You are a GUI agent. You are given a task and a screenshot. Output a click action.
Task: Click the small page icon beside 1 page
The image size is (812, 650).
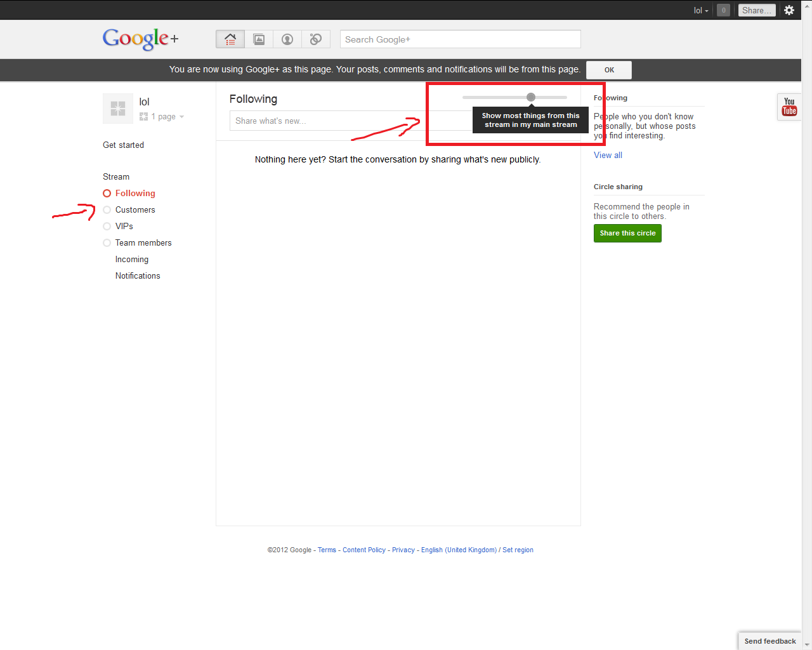pyautogui.click(x=143, y=117)
